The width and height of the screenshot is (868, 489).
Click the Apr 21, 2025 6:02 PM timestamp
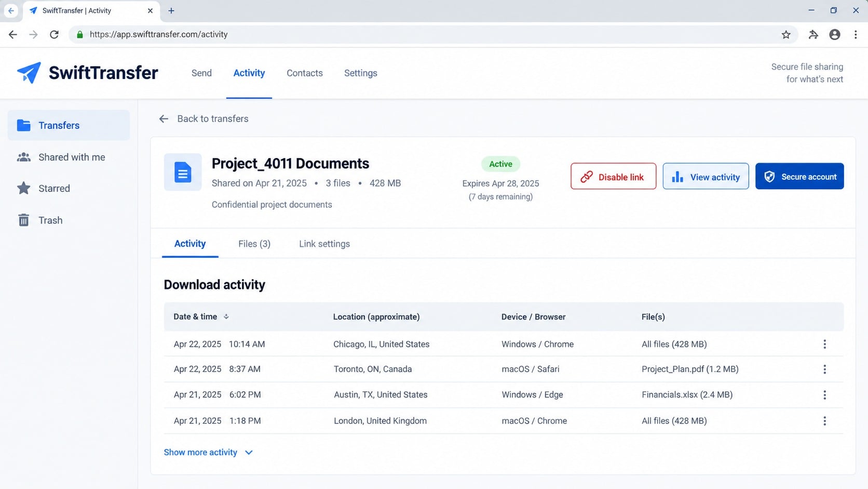tap(217, 395)
